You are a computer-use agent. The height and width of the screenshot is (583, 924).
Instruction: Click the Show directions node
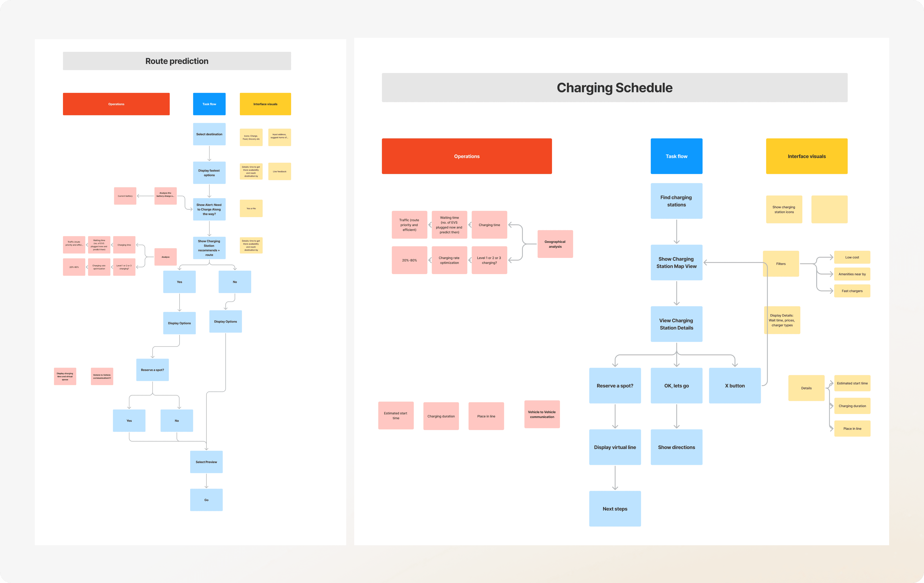tap(676, 447)
